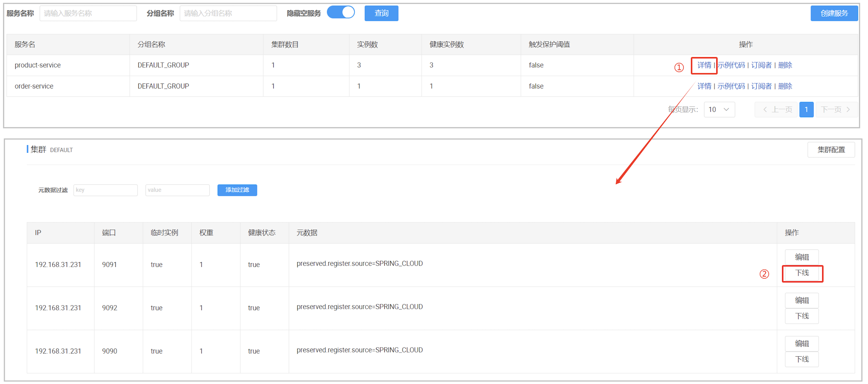Open 示例代码 for order-service

click(731, 86)
